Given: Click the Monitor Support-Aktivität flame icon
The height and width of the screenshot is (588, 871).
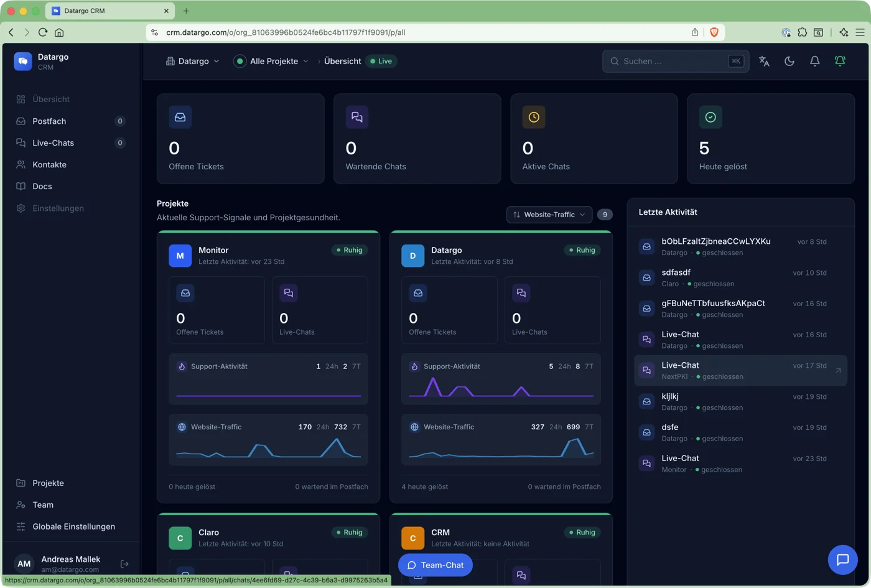Looking at the screenshot, I should click(x=182, y=366).
